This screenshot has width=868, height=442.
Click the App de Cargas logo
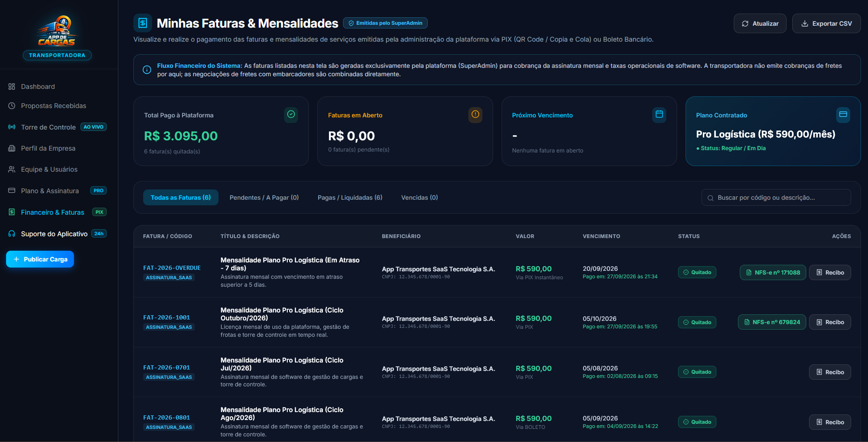[x=57, y=31]
